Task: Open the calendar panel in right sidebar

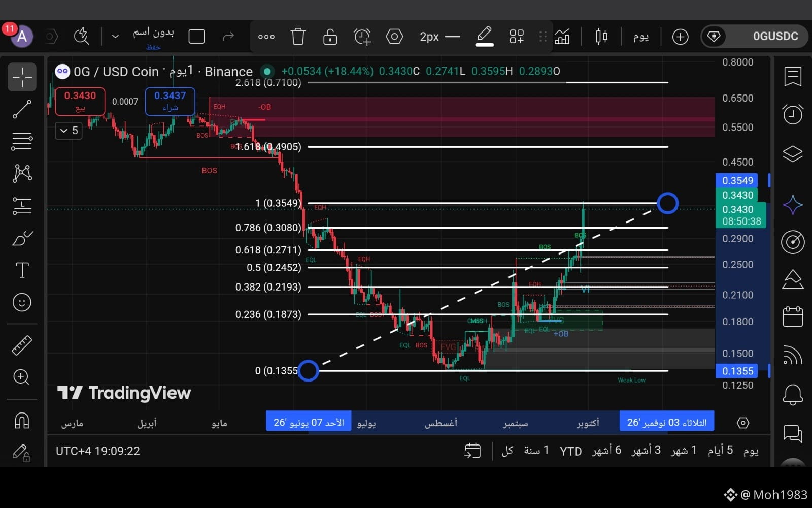Action: 793,316
